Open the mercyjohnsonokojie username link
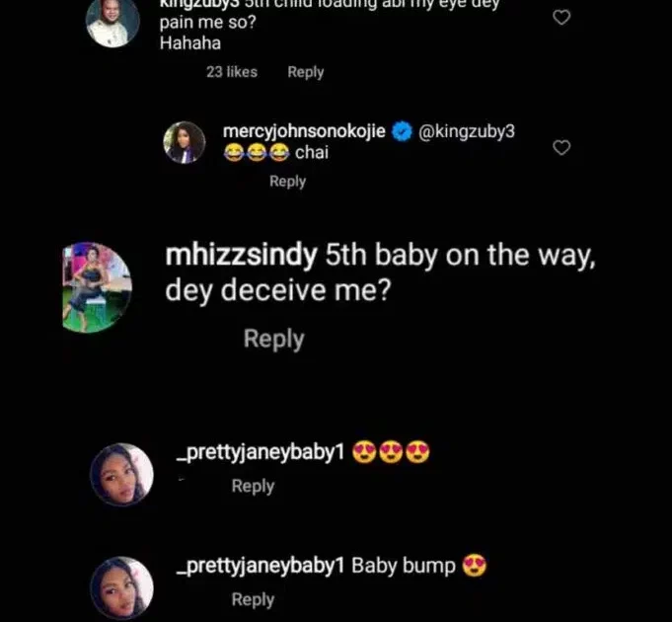Viewport: 672px width, 622px height. click(305, 132)
